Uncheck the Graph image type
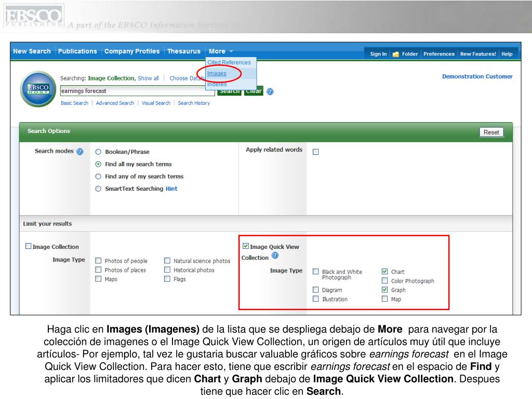The height and width of the screenshot is (399, 532). point(385,290)
